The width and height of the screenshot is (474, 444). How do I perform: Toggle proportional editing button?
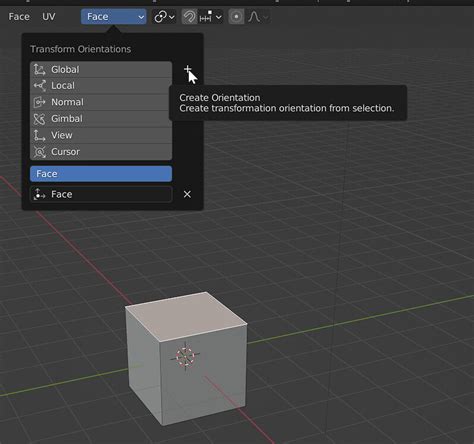coord(236,17)
